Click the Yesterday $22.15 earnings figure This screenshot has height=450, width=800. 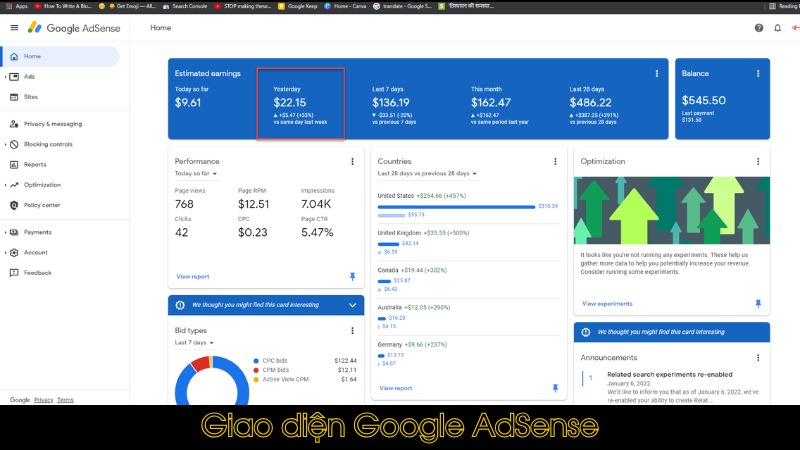tap(290, 103)
